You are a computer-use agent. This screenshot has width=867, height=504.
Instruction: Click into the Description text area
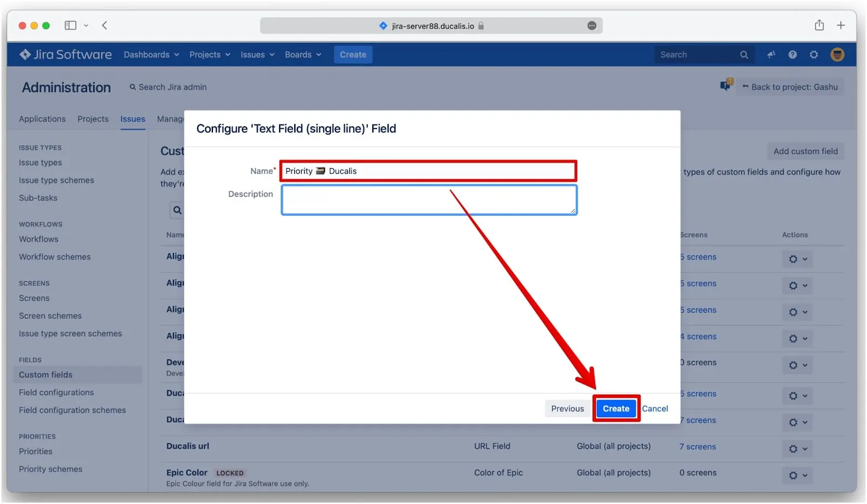[429, 200]
